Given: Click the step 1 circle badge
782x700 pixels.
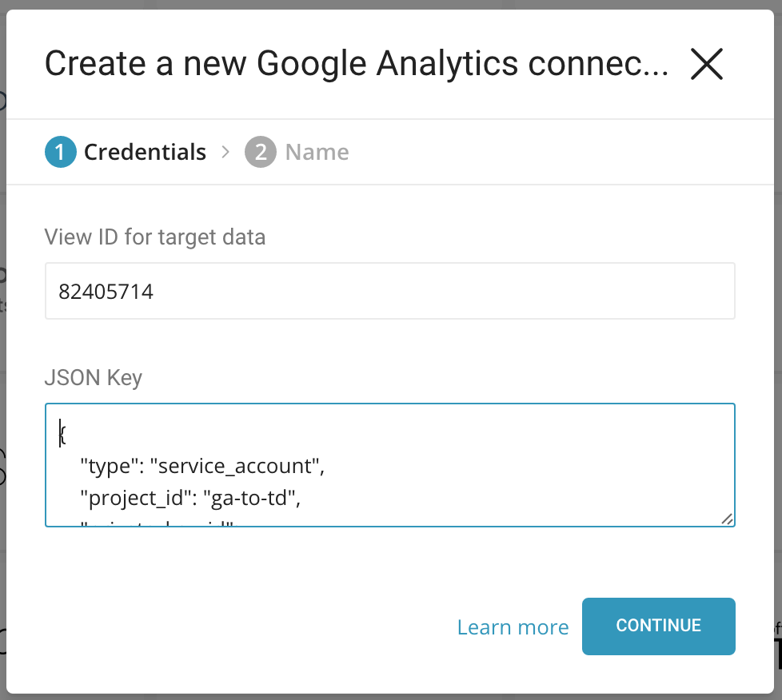Looking at the screenshot, I should coord(61,152).
